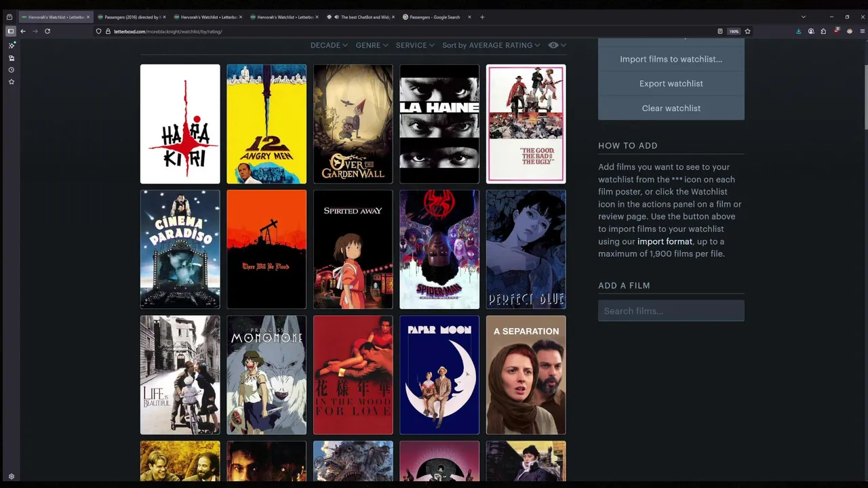Open The Good, the Bad and the Ugly poster
868x488 pixels.
tap(526, 124)
